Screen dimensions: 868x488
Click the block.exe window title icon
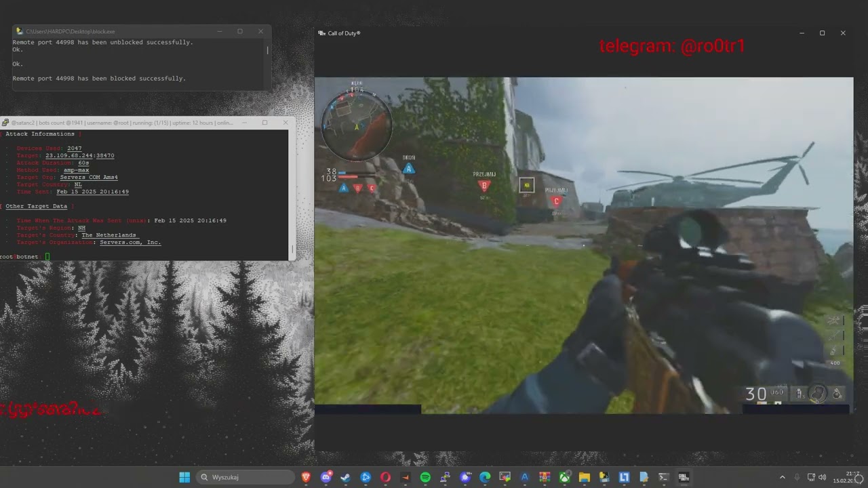(x=20, y=31)
